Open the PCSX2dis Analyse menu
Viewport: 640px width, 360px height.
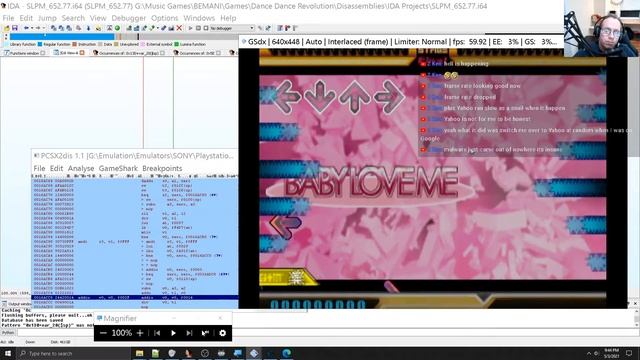click(x=81, y=168)
